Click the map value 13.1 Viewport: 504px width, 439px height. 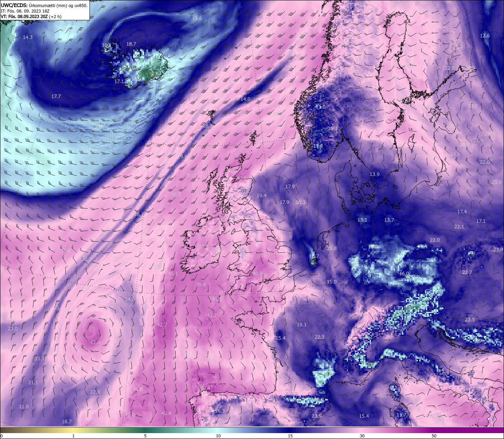click(362, 220)
